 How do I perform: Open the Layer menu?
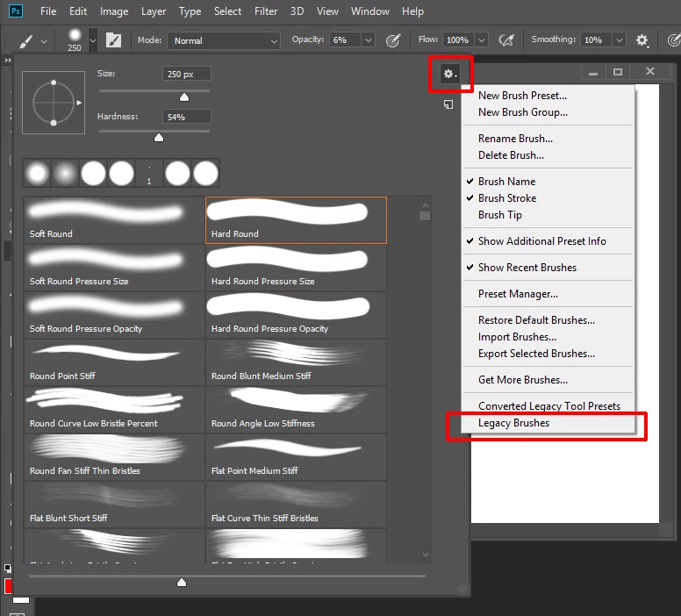[154, 11]
